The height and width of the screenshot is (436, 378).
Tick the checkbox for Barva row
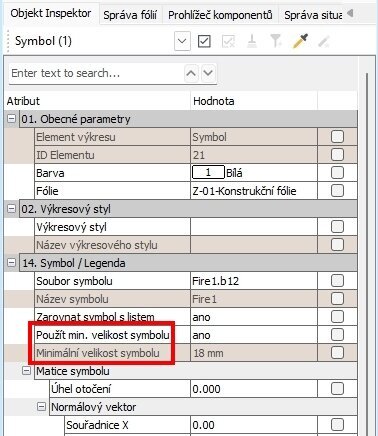337,173
